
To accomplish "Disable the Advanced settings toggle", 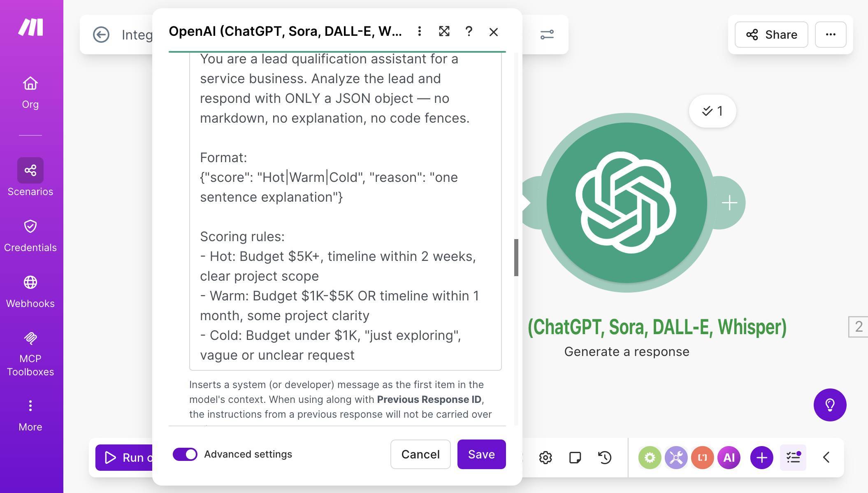I will [x=185, y=454].
